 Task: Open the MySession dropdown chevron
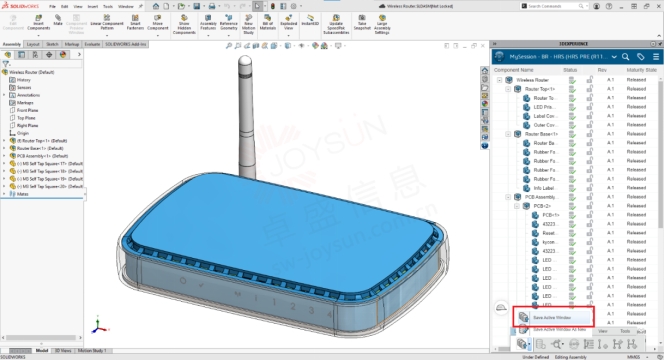(614, 56)
